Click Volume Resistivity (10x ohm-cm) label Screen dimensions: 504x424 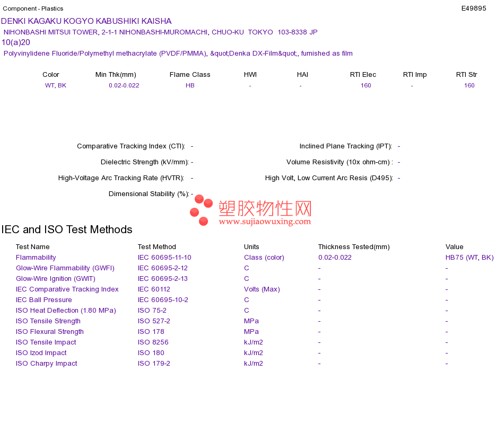click(x=340, y=162)
